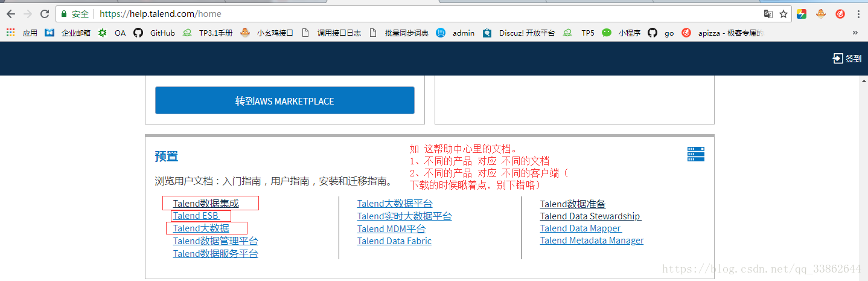The image size is (868, 281).
Task: Open the Chrome three-dot menu
Action: click(x=858, y=14)
